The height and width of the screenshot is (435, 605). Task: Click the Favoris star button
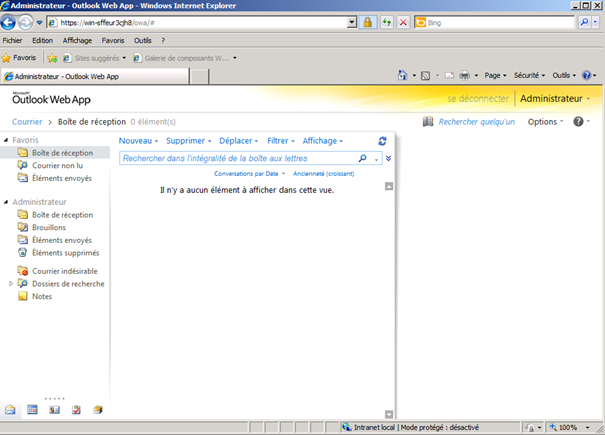point(19,58)
